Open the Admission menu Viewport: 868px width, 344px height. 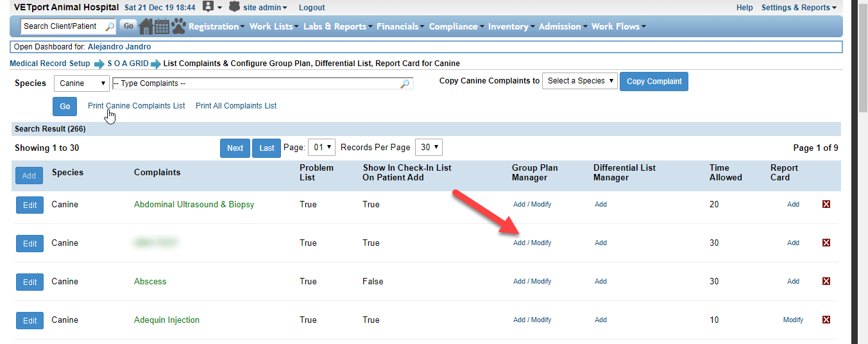[563, 26]
